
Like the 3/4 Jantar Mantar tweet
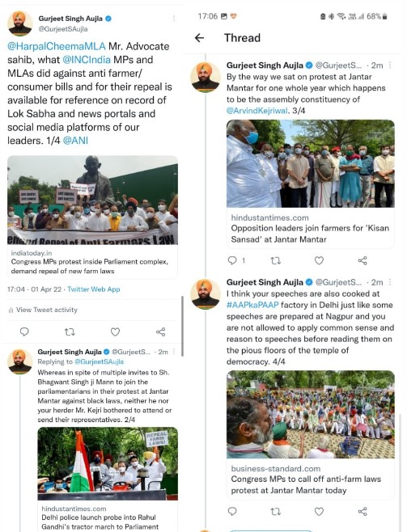[x=319, y=260]
